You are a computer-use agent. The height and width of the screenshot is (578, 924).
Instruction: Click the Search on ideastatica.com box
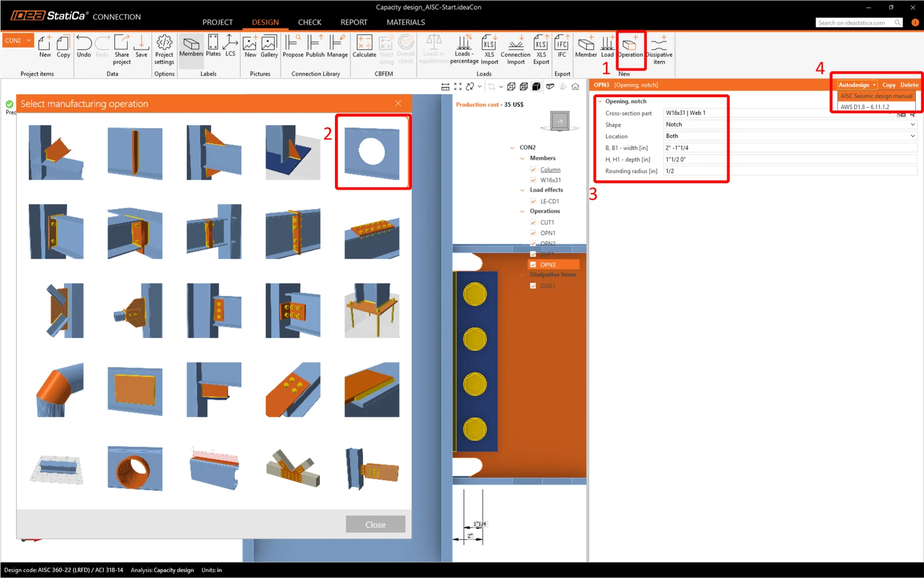[859, 23]
